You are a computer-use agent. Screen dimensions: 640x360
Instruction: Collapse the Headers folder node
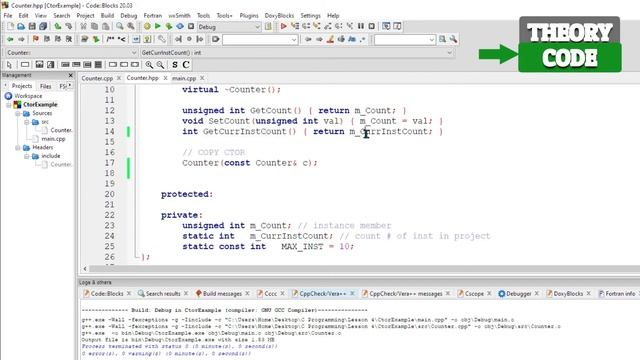[x=18, y=148]
